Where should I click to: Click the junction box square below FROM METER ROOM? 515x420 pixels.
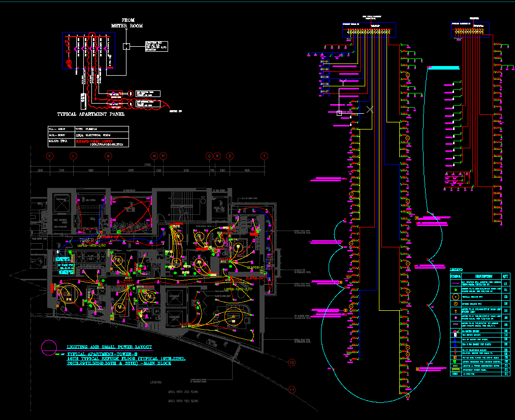(x=126, y=46)
